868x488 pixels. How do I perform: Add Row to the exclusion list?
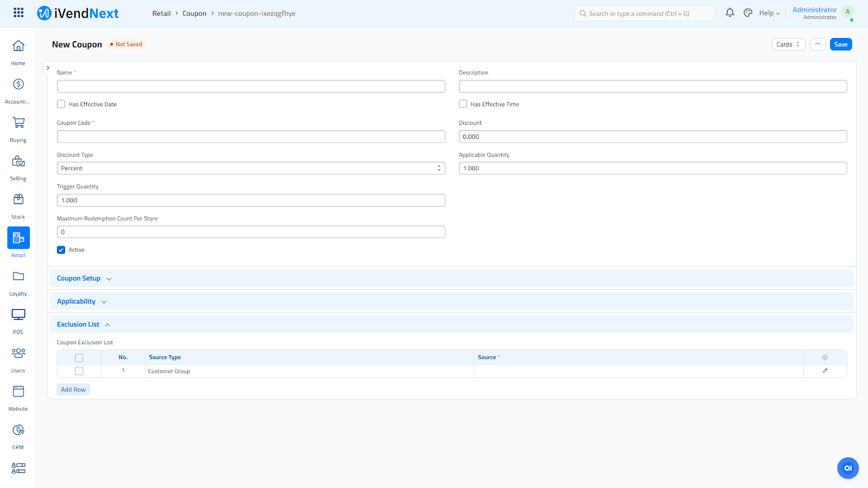[x=73, y=390]
